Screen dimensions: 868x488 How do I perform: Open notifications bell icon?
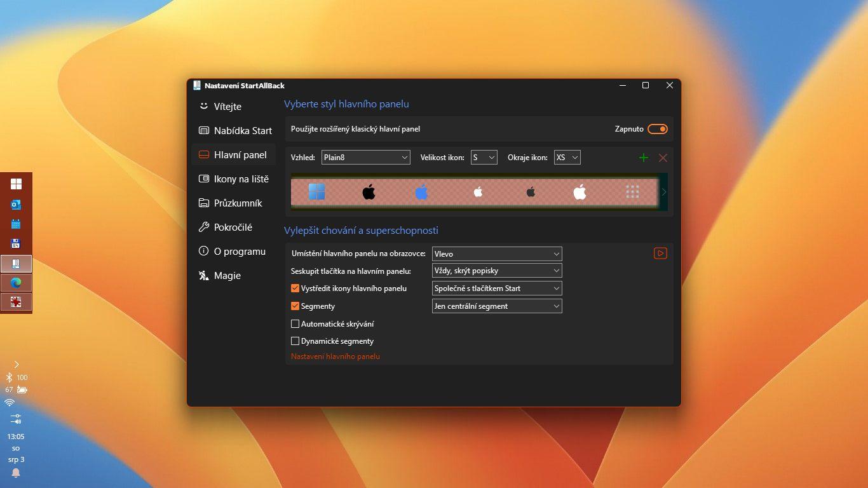tap(16, 472)
